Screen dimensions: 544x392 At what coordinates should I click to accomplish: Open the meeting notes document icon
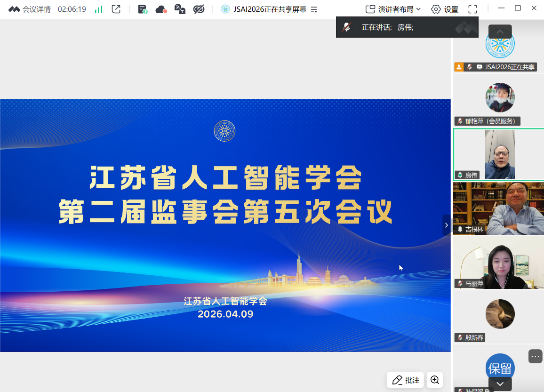[142, 9]
